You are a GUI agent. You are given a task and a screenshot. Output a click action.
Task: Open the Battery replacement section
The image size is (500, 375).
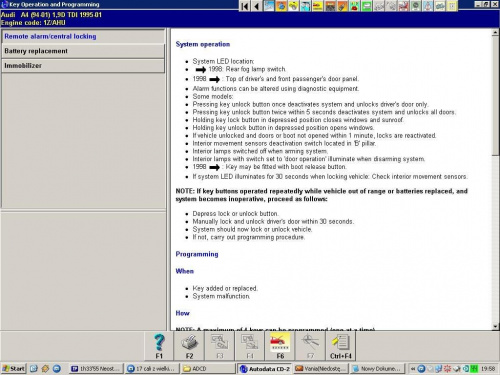coord(83,51)
